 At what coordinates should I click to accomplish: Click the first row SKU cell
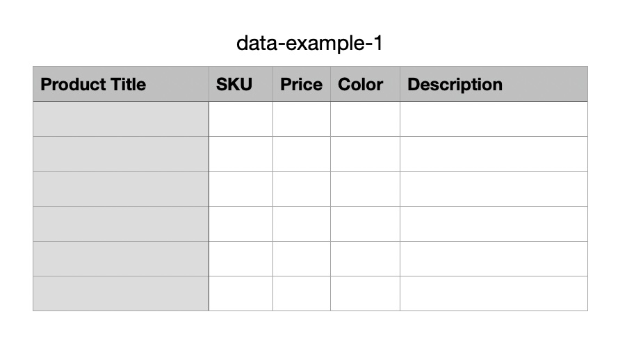tap(241, 119)
